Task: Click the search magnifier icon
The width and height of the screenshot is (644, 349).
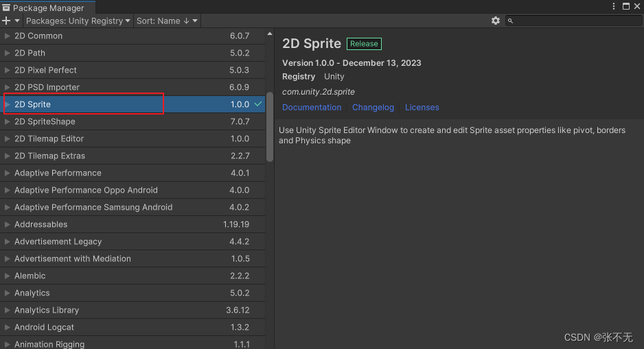Action: tap(510, 21)
